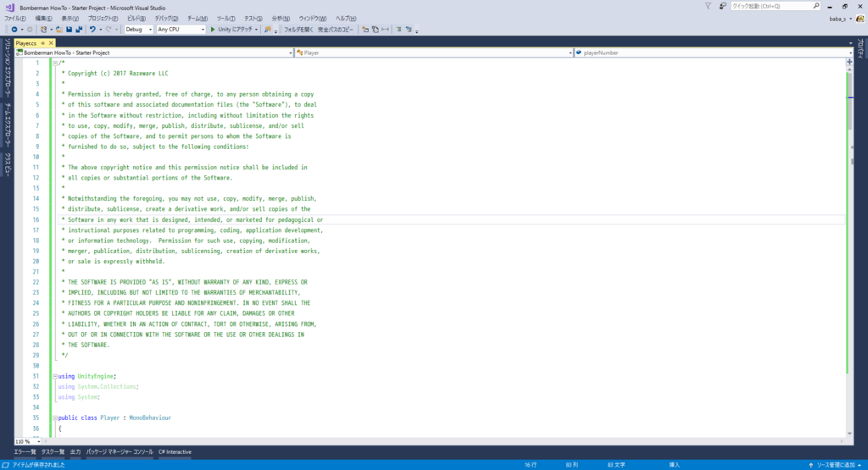868x470 pixels.
Task: Click the Navigate Forward arrow icon
Action: pos(30,30)
